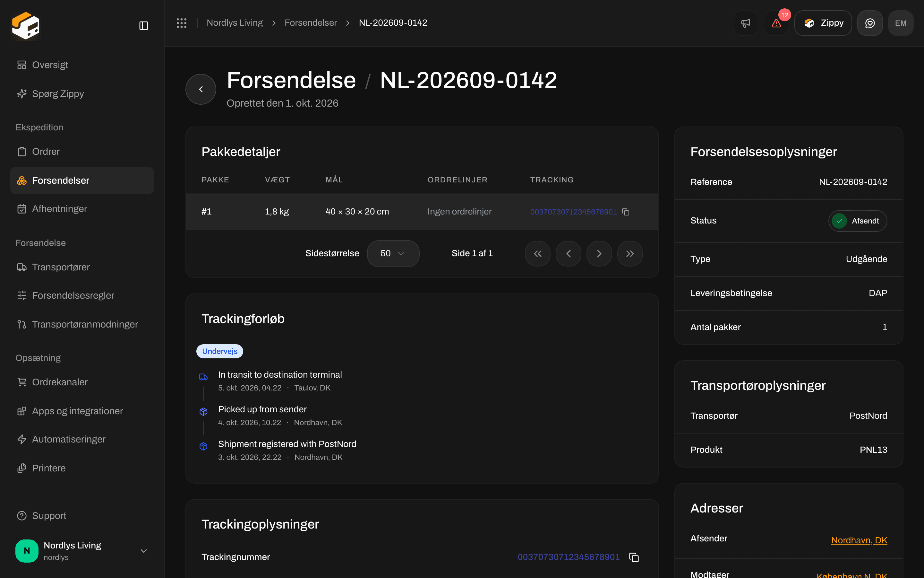Open Ordrer in the sidebar
This screenshot has width=924, height=578.
pyautogui.click(x=82, y=152)
